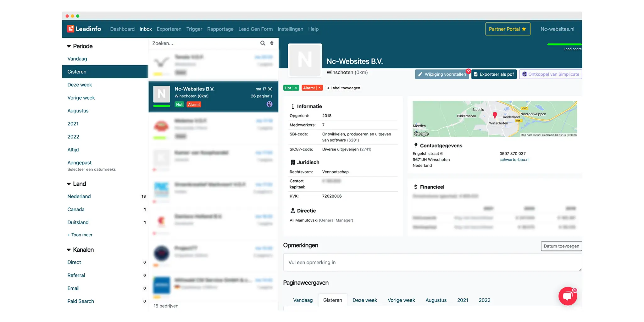Open the sort arrows next to search
The width and height of the screenshot is (644, 322).
tap(272, 43)
